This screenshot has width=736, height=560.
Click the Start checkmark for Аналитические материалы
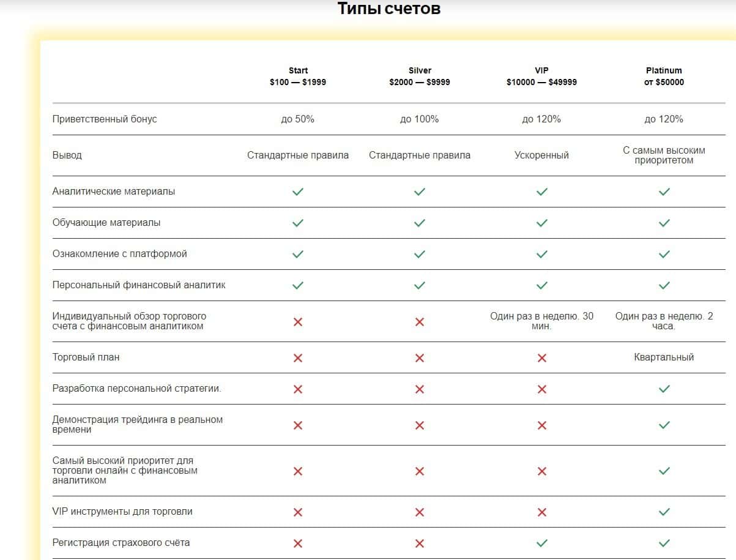[x=298, y=192]
